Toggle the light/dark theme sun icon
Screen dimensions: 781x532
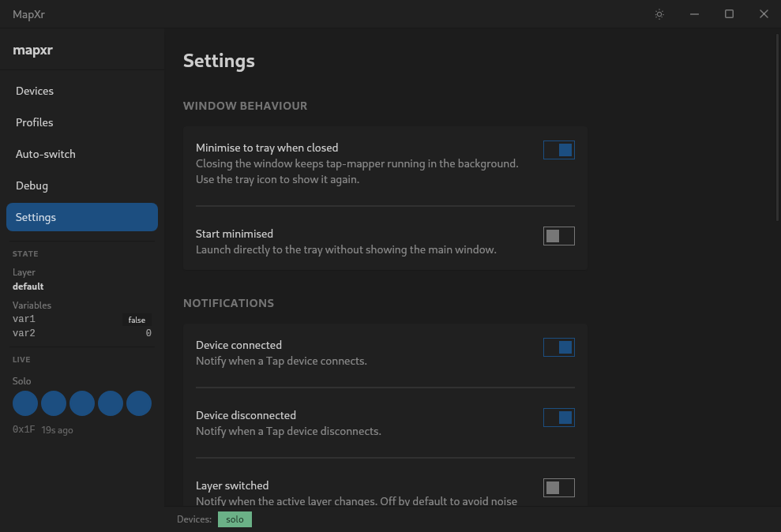(x=659, y=14)
